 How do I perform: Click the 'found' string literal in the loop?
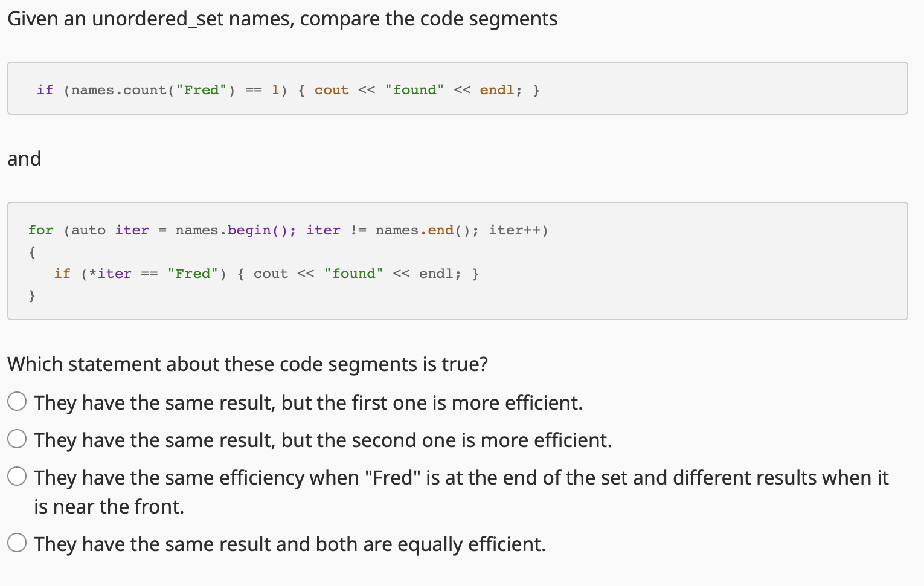354,273
